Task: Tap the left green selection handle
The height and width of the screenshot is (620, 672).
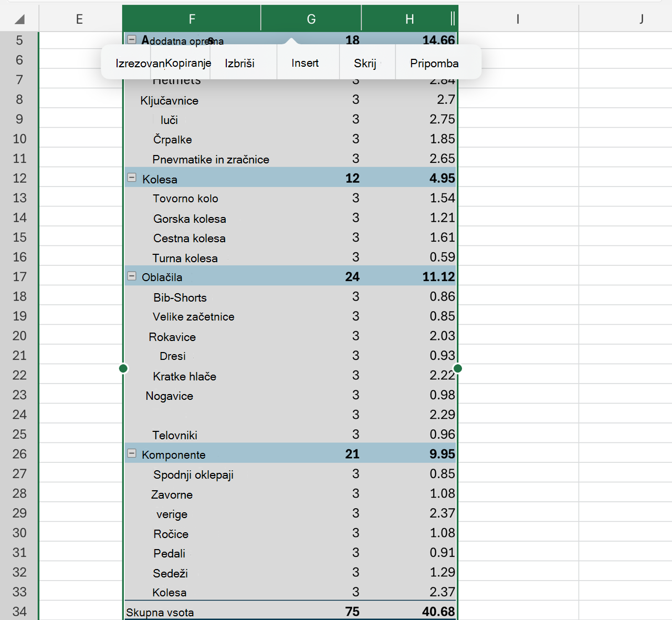Action: coord(123,368)
